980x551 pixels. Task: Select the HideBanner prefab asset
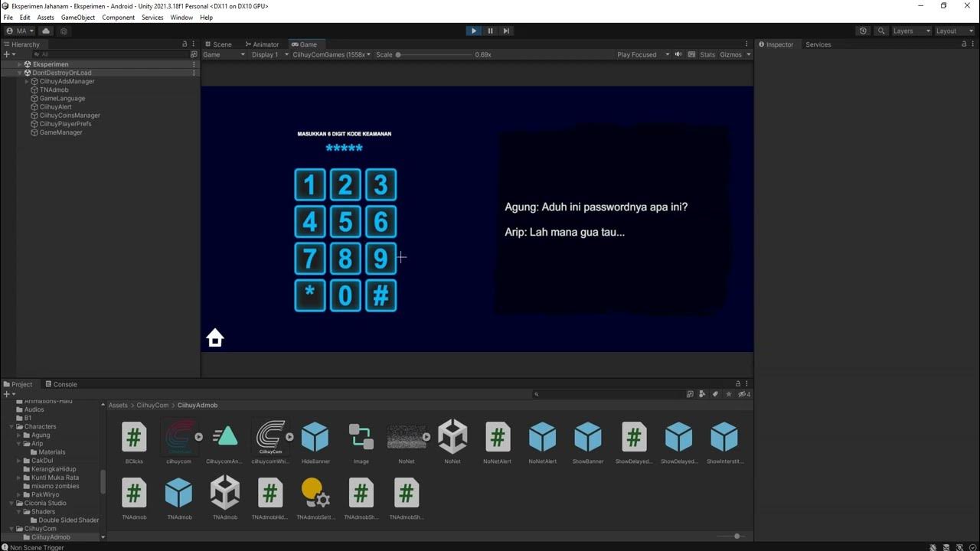[x=315, y=437]
